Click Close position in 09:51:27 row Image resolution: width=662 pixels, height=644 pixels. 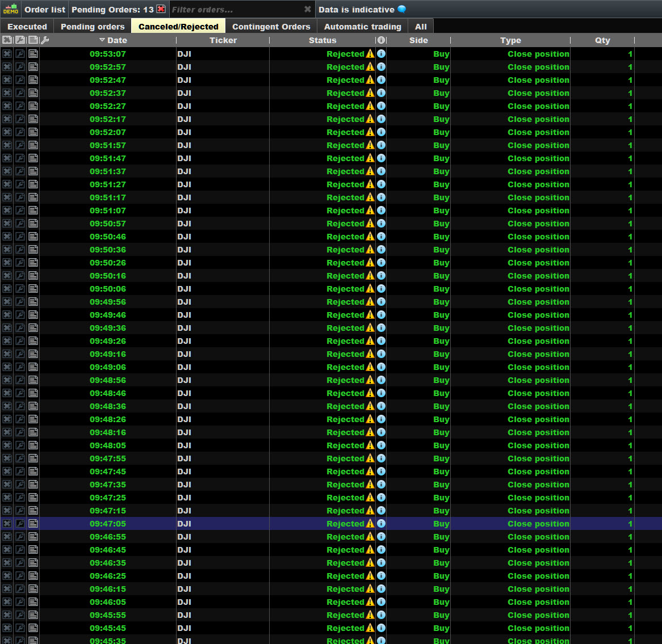pyautogui.click(x=538, y=184)
